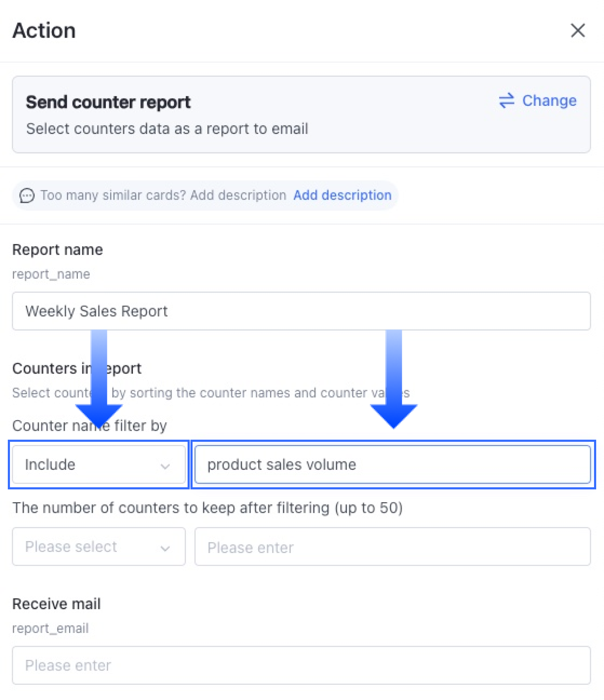Viewport: 604px width, 700px height.
Task: Click the chat bubble icon near description hint
Action: point(27,196)
